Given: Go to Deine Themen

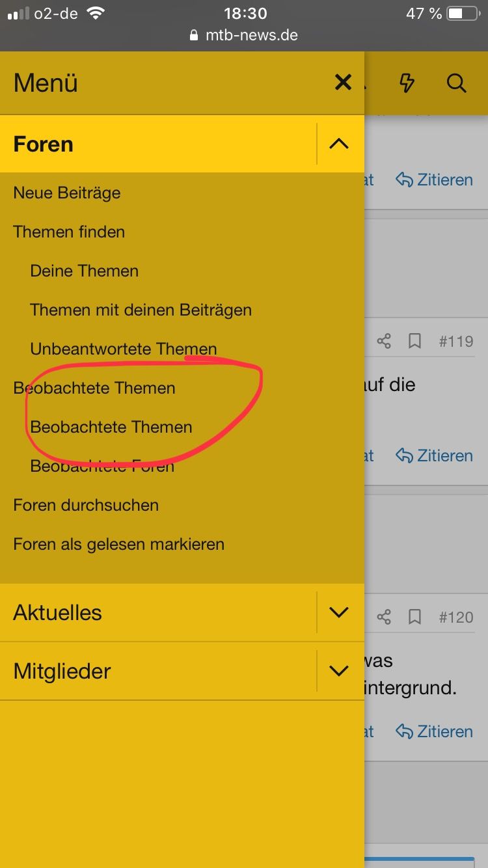Looking at the screenshot, I should [x=85, y=271].
